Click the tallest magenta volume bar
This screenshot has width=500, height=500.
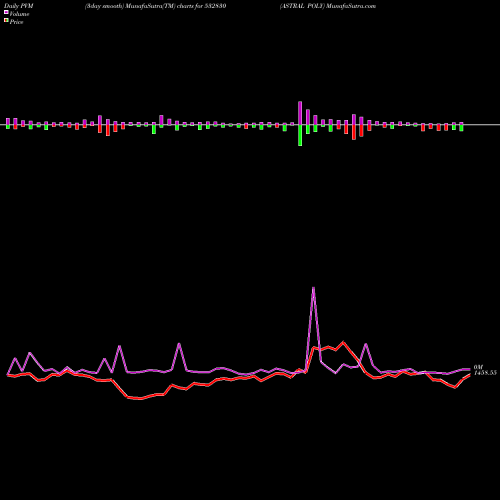300,113
